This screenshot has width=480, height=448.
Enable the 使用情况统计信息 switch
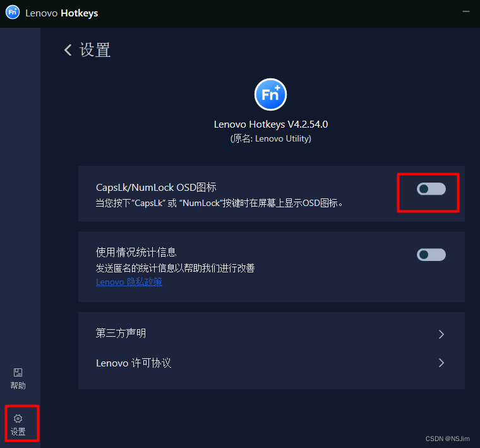coord(431,255)
